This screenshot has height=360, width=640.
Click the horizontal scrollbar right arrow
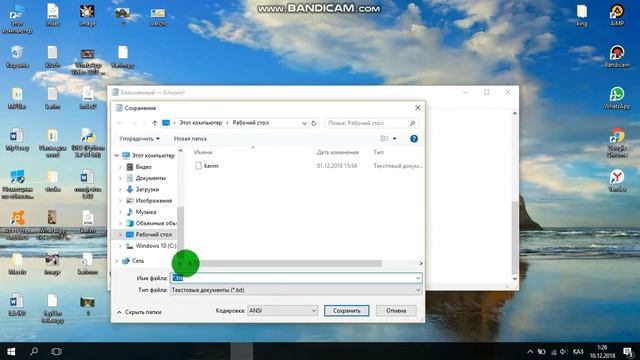click(x=421, y=264)
